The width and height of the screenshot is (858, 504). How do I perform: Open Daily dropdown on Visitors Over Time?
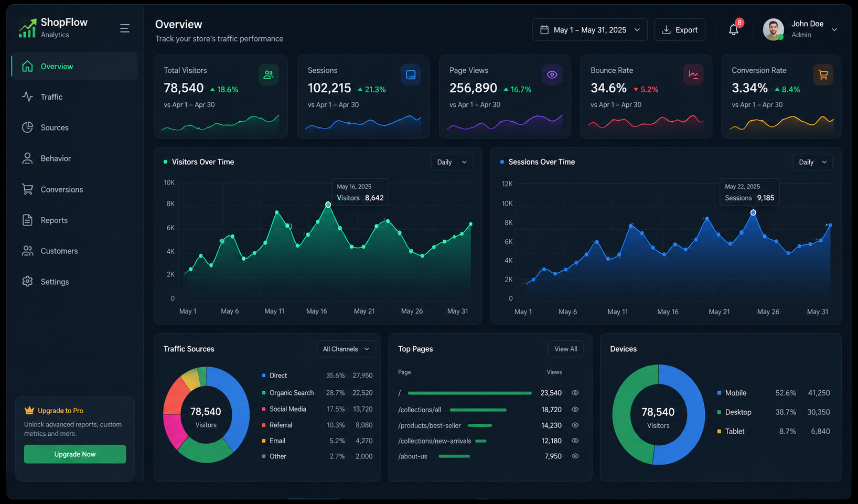[x=452, y=162]
